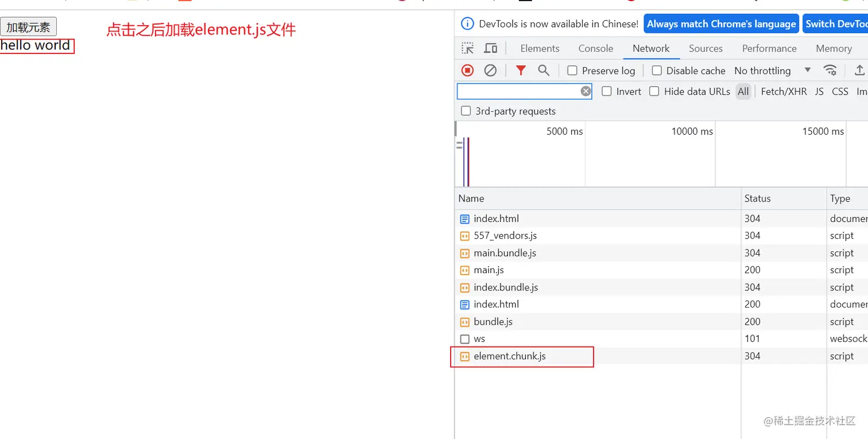Switch to the Console tab

point(596,48)
